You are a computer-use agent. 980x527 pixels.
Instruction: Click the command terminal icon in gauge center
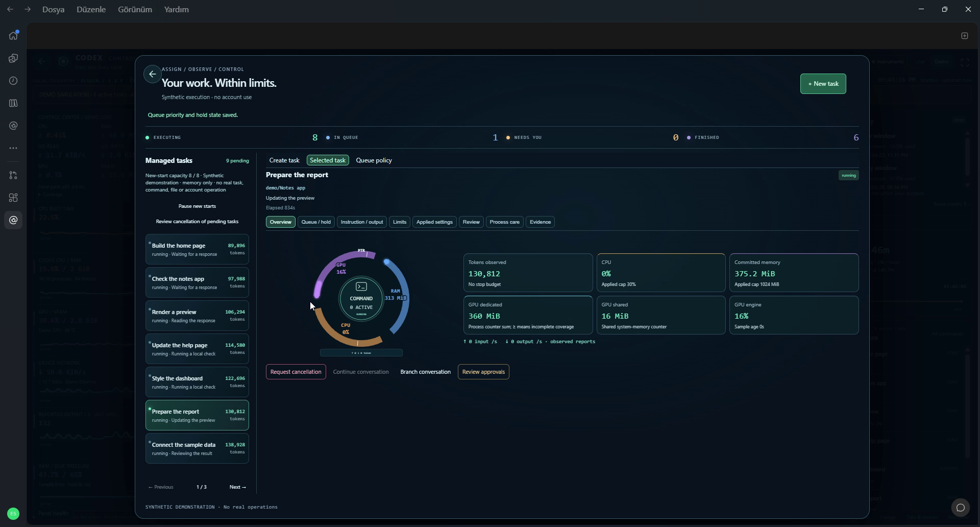[x=361, y=286]
